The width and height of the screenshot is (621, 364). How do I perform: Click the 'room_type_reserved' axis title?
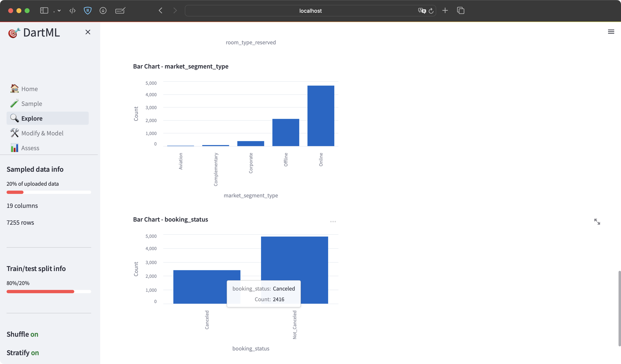coord(251,42)
